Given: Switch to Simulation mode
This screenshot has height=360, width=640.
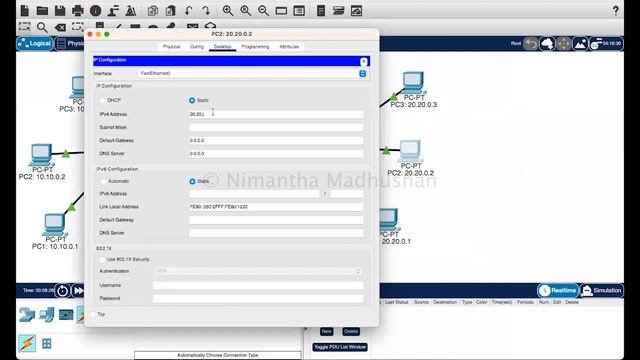Looking at the screenshot, I should pos(602,291).
